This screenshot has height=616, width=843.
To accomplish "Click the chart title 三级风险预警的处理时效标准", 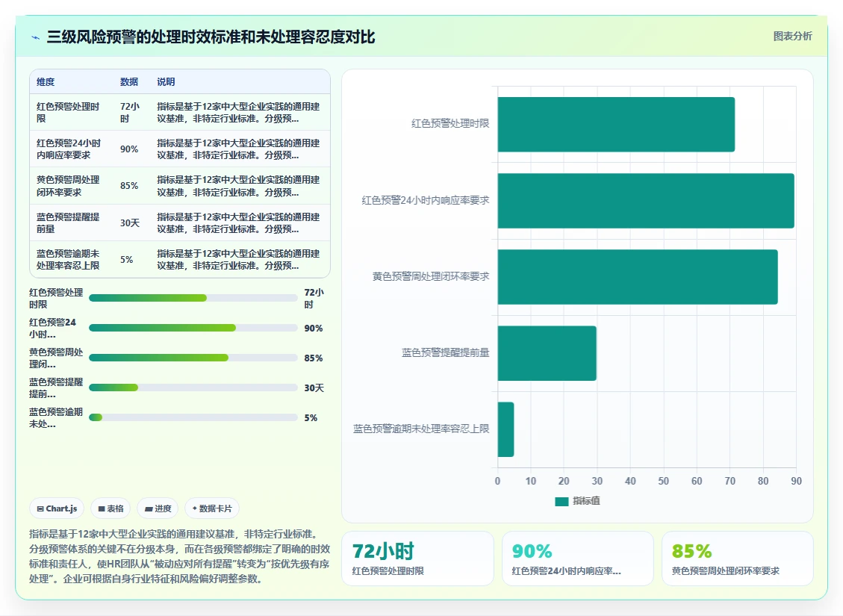I will click(x=211, y=37).
